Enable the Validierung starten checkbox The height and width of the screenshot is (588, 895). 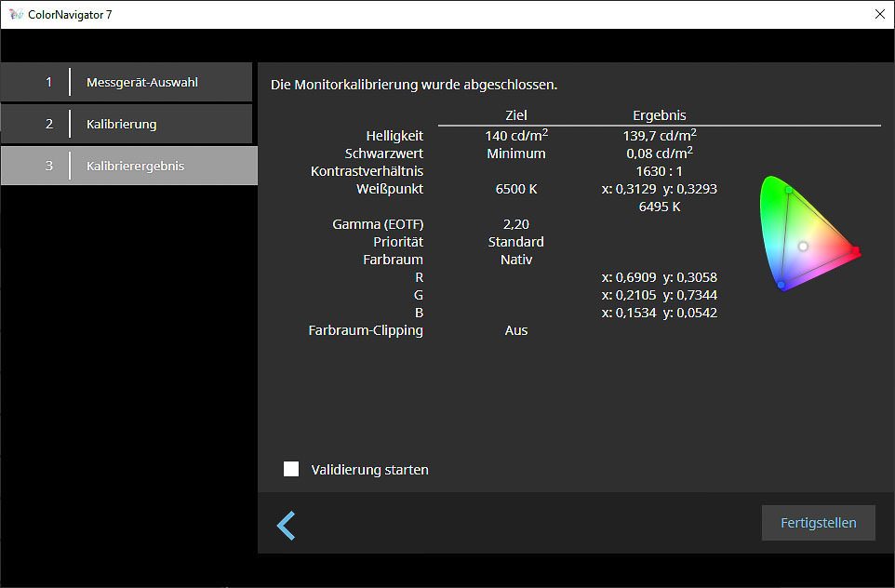pos(291,469)
